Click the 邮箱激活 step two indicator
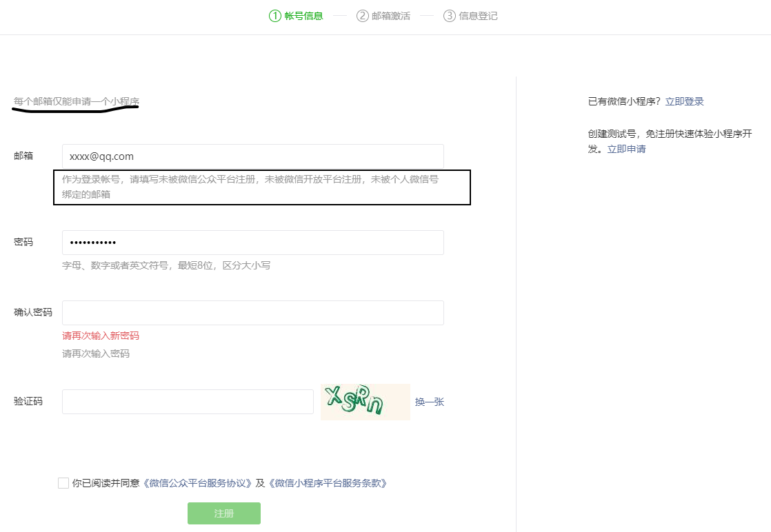 pyautogui.click(x=383, y=16)
